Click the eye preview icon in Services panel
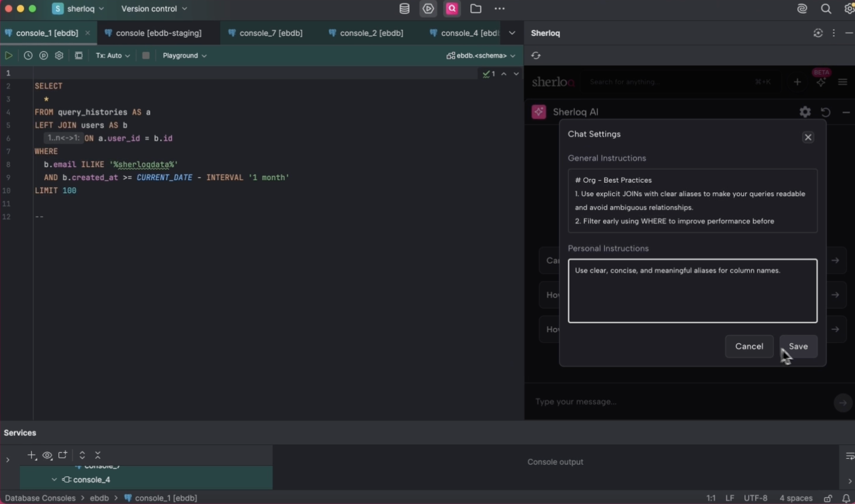Screen dimensions: 855x504 [x=47, y=456]
